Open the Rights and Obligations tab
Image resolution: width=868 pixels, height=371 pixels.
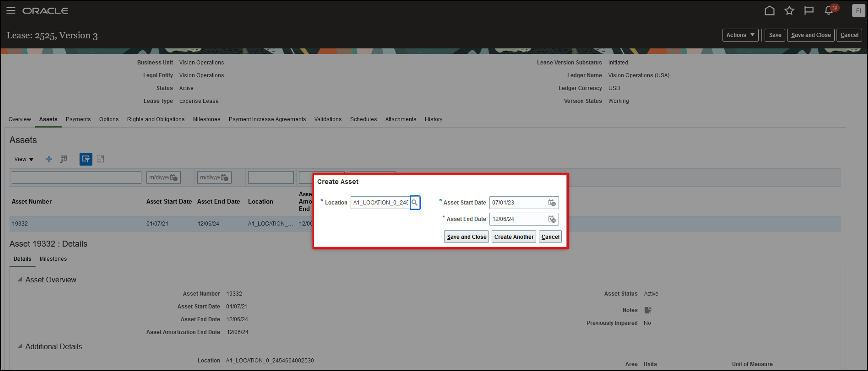click(x=156, y=119)
